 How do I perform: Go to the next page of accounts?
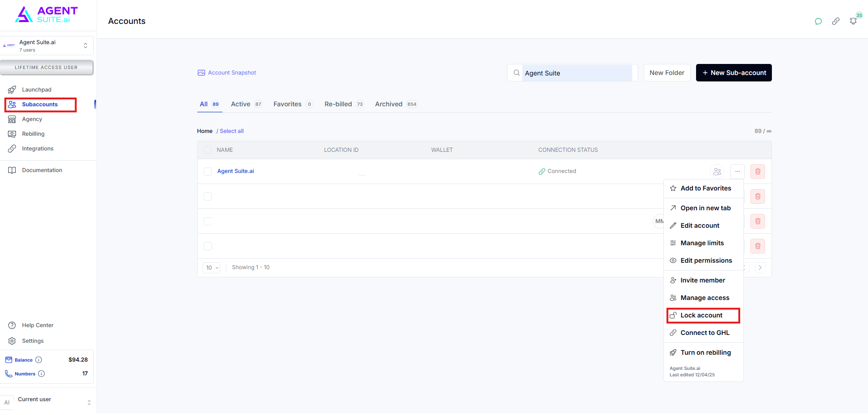[760, 268]
